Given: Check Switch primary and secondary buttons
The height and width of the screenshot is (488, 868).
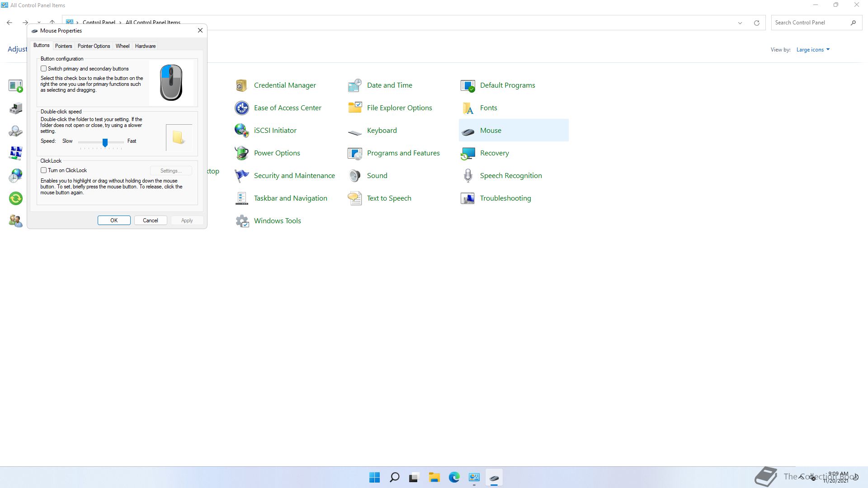Looking at the screenshot, I should coord(44,69).
